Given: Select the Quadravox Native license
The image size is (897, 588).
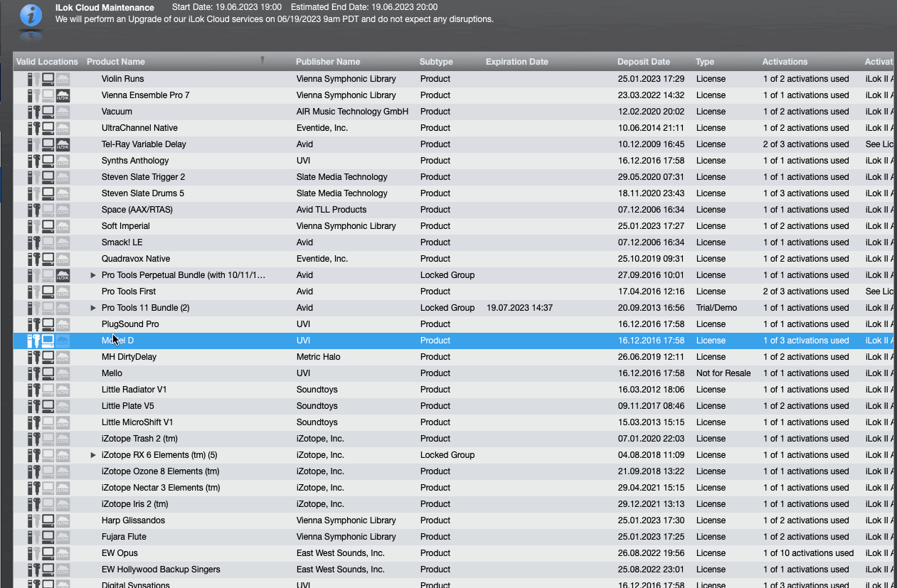Looking at the screenshot, I should [x=136, y=259].
